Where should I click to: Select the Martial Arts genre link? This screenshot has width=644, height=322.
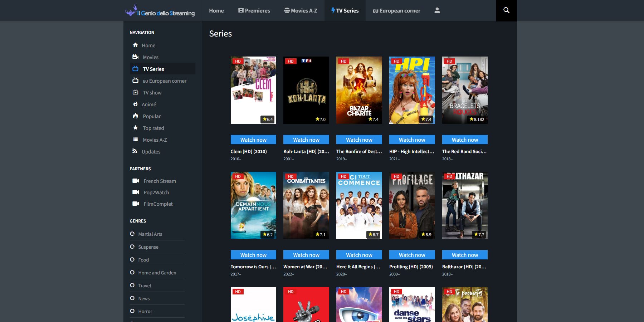(x=150, y=234)
